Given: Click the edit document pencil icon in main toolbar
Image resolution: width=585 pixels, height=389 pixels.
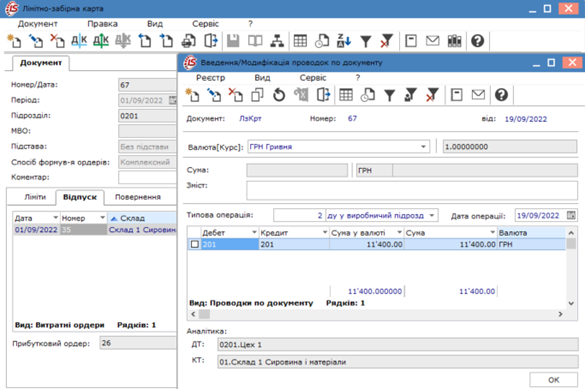Looking at the screenshot, I should tap(36, 41).
